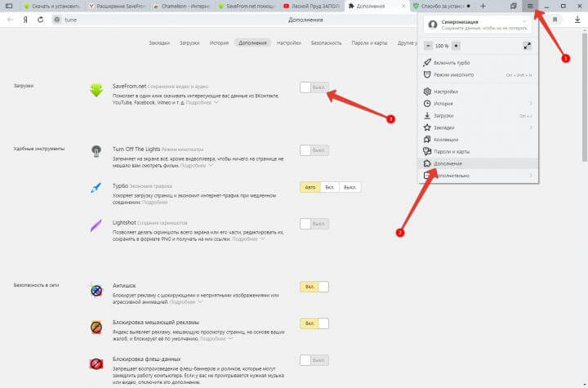Click the Yandex 'Я' home icon

(x=25, y=20)
